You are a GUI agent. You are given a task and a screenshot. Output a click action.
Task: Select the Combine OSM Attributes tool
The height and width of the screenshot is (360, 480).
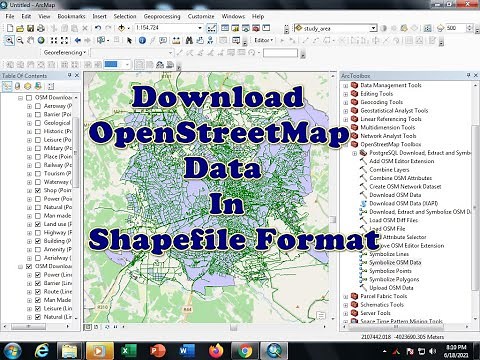coord(400,178)
